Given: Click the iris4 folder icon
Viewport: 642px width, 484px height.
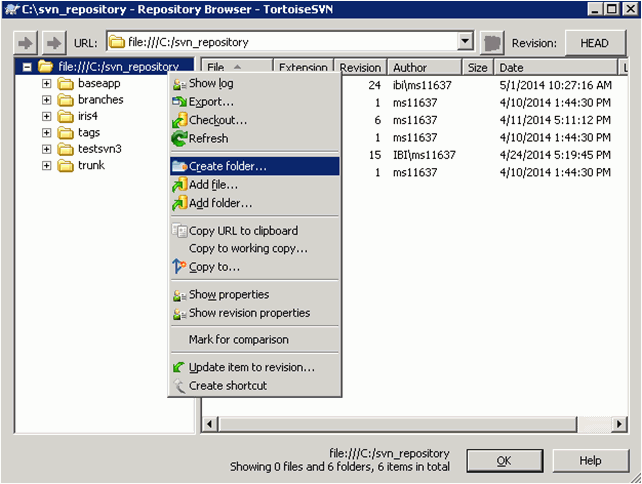Looking at the screenshot, I should (65, 116).
